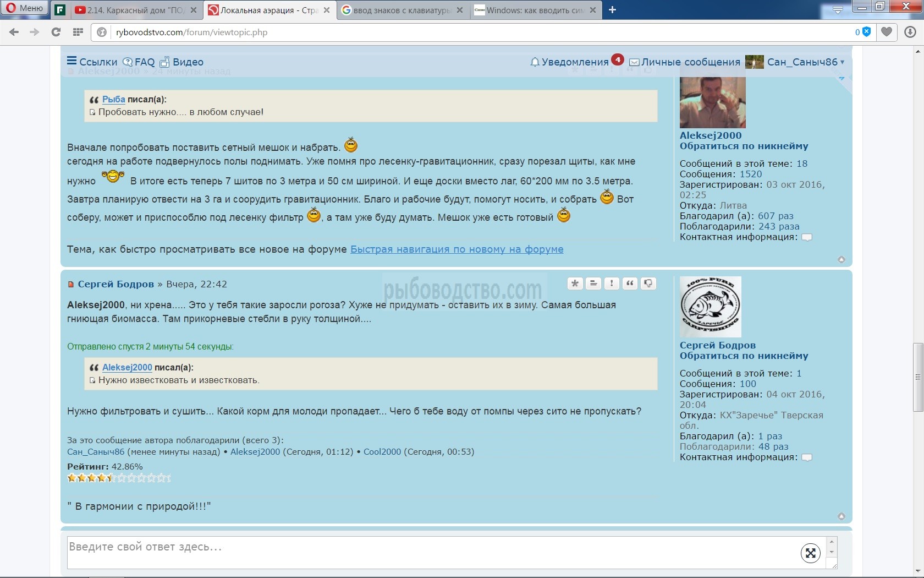Open the tab list menu icon

click(837, 10)
